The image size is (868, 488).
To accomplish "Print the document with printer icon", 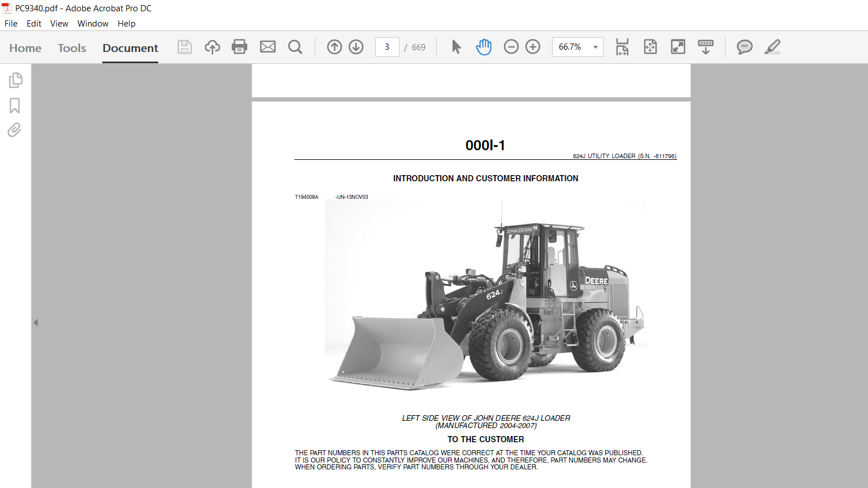I will [240, 47].
